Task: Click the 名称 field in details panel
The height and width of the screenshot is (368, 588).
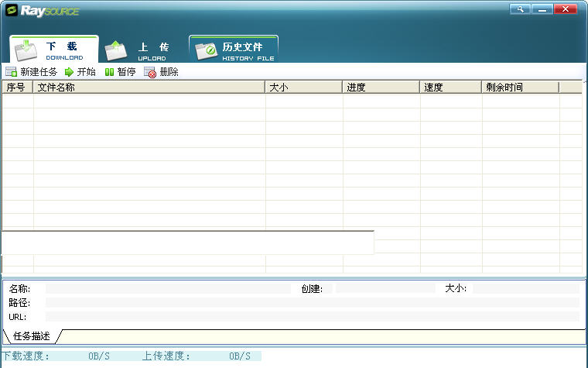Action: pyautogui.click(x=167, y=288)
